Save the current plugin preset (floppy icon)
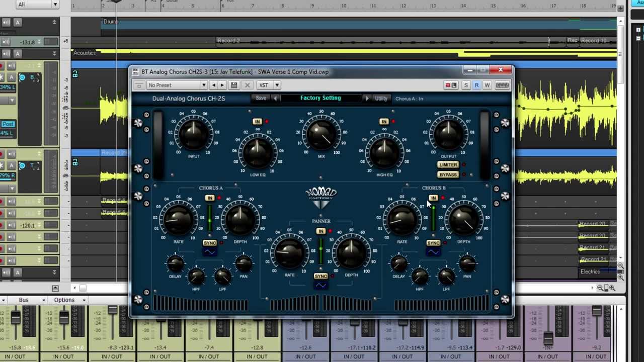Viewport: 644px width, 362px height. click(x=234, y=85)
